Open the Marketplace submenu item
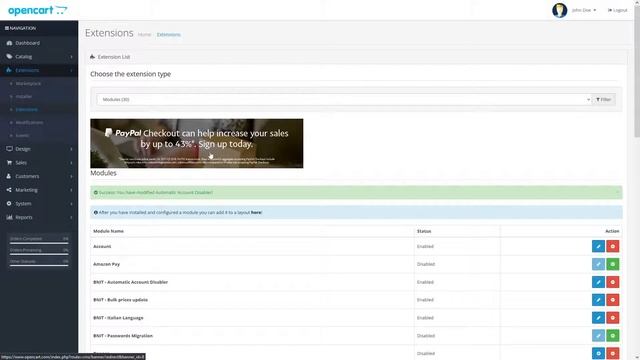Image resolution: width=640 pixels, height=360 pixels. pos(28,83)
